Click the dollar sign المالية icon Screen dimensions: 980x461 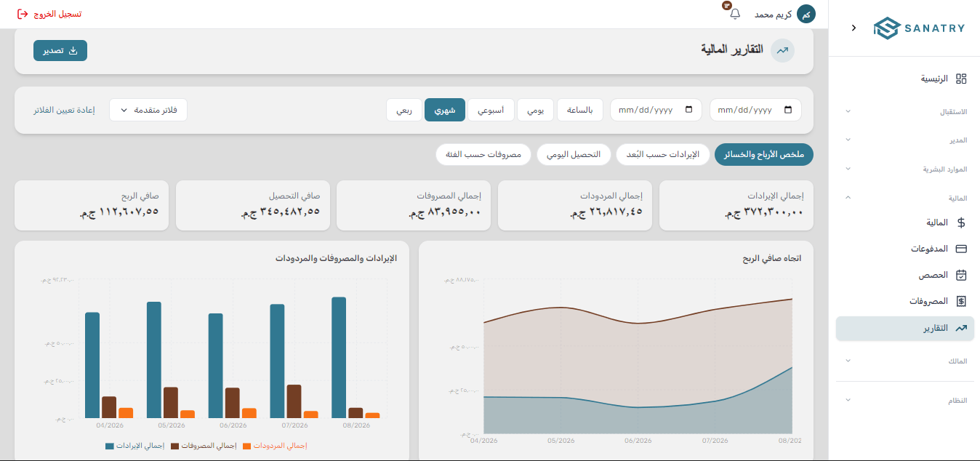(961, 223)
